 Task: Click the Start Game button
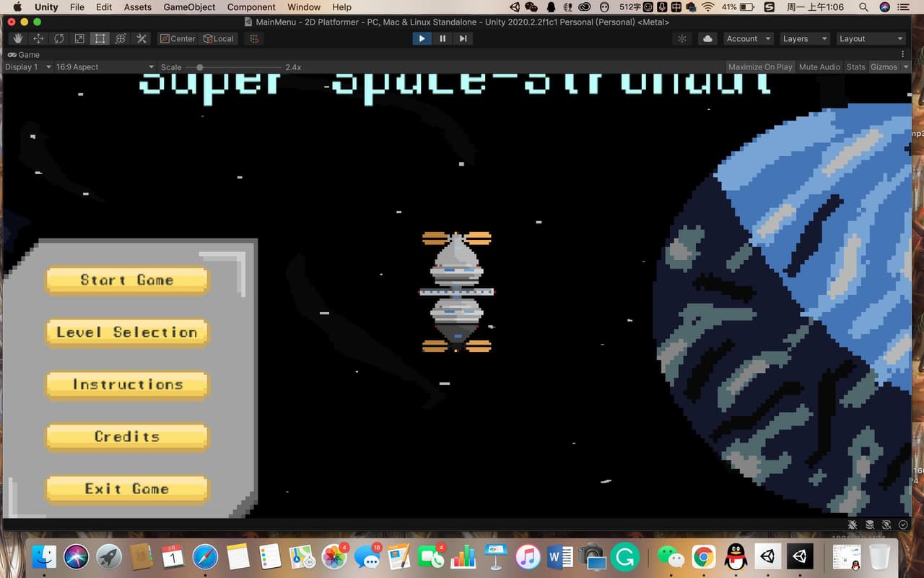tap(127, 280)
